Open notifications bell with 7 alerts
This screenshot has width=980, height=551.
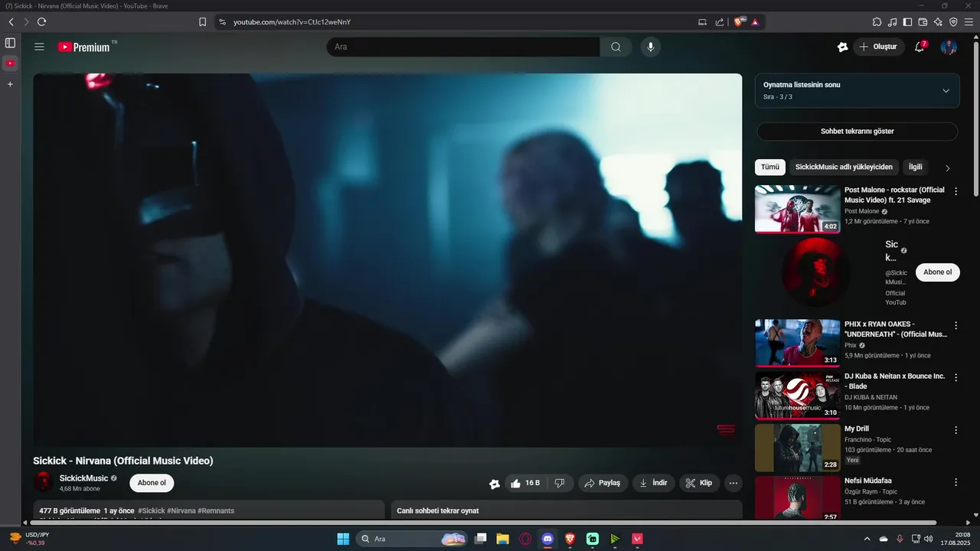(x=920, y=47)
